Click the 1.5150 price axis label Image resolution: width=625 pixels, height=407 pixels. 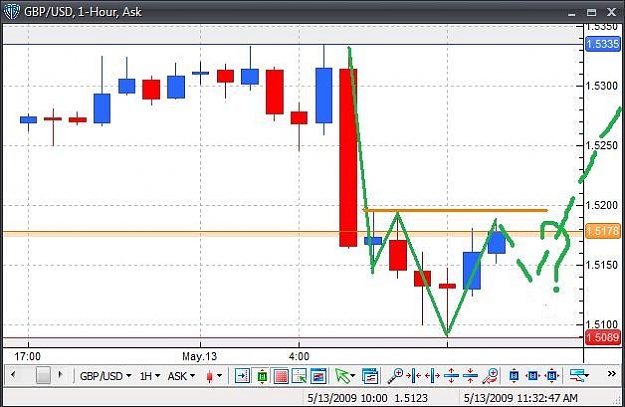(x=601, y=265)
